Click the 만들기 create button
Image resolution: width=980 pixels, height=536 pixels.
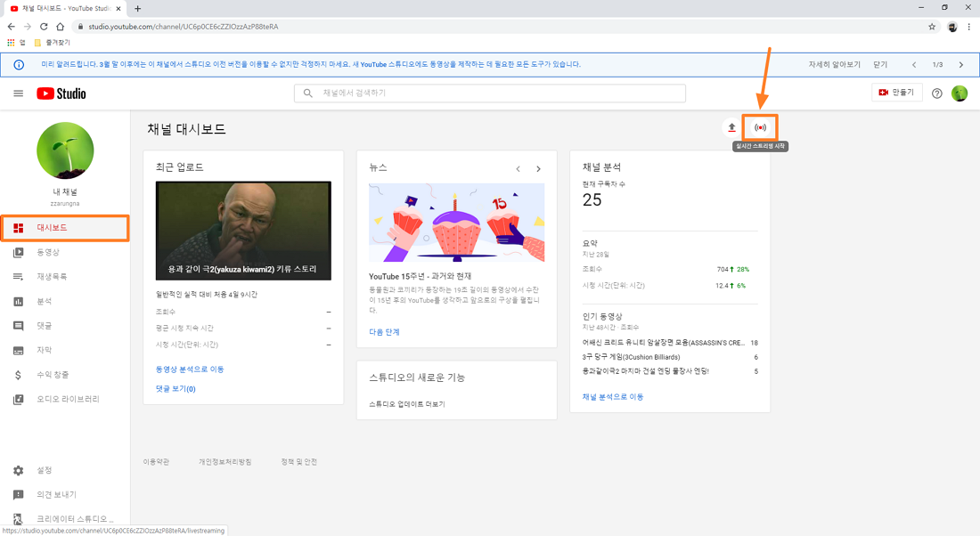pyautogui.click(x=897, y=93)
